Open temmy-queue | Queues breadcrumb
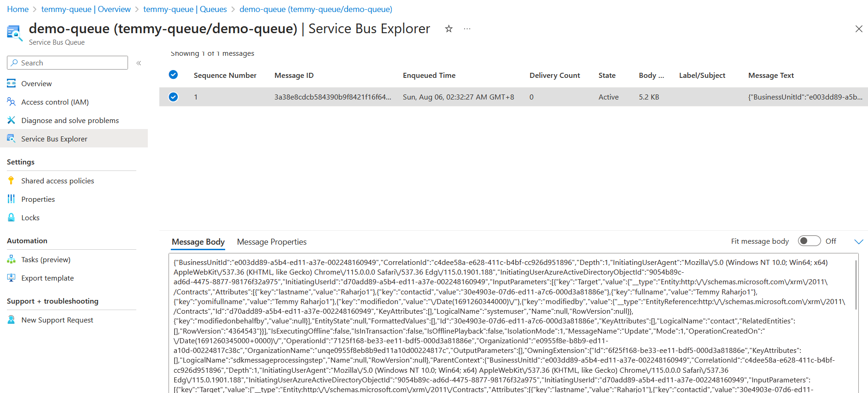The image size is (868, 393). point(185,9)
